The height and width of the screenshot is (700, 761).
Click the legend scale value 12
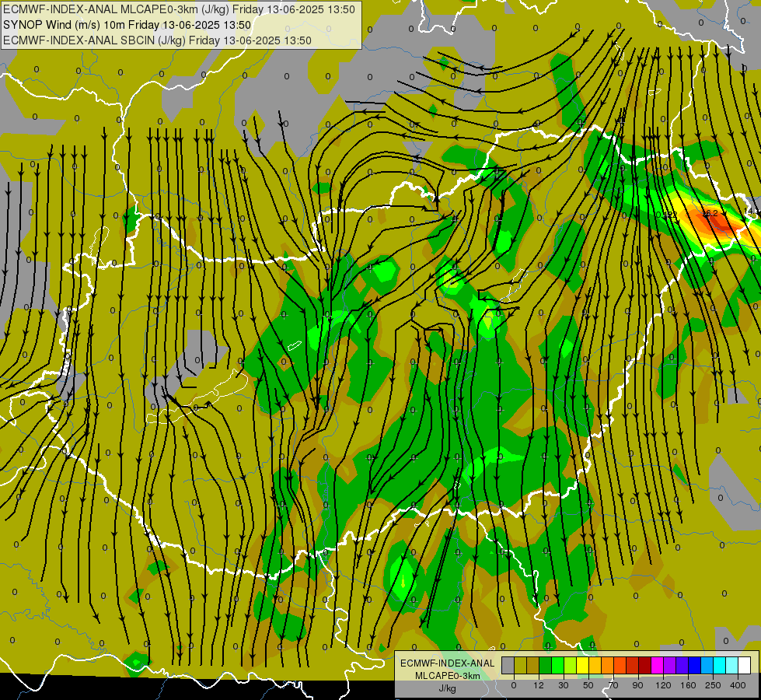point(539,685)
